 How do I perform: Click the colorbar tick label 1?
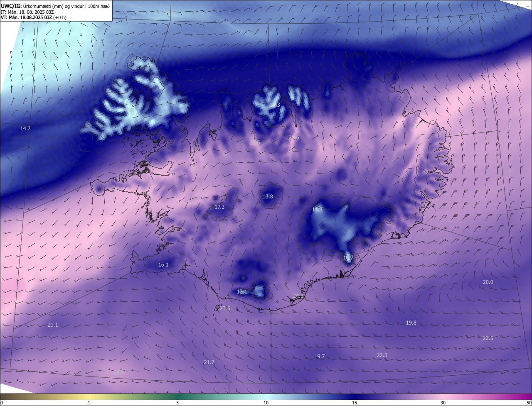coord(89,403)
